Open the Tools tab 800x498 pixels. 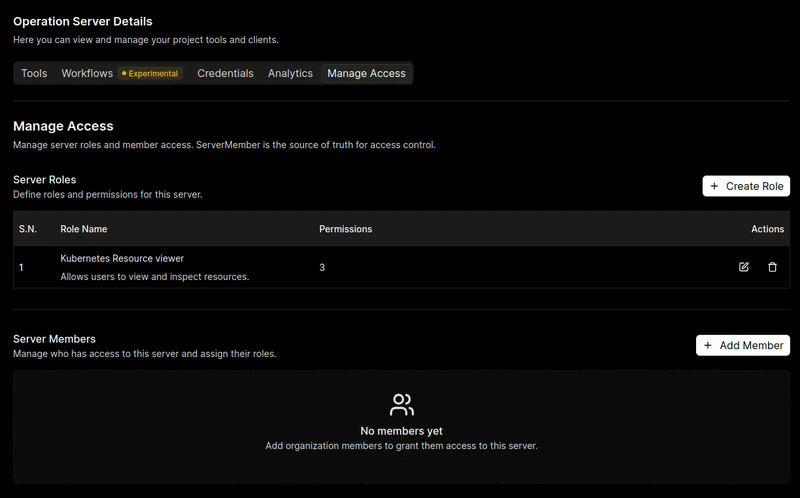pos(34,73)
